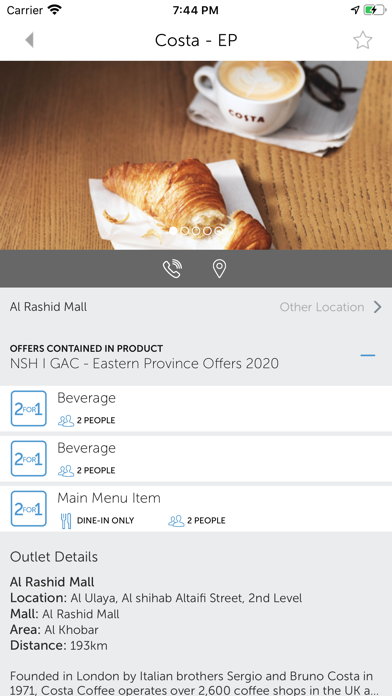This screenshot has width=392, height=696.
Task: Tap OFFERS CONTAINED IN PRODUCT label
Action: (x=86, y=348)
